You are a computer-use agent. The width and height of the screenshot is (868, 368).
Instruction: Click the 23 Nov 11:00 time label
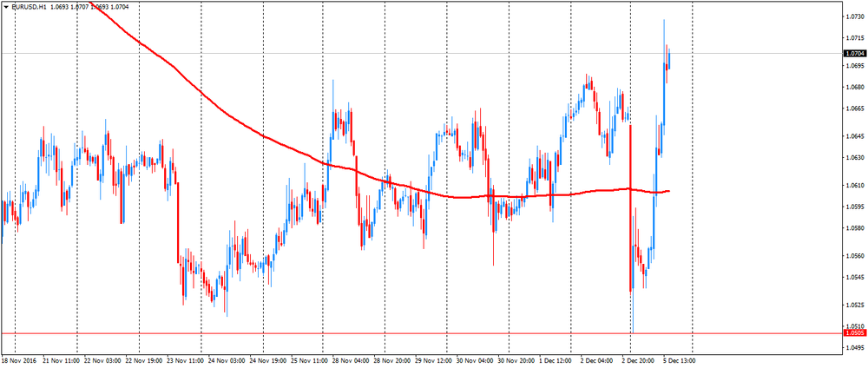[185, 360]
